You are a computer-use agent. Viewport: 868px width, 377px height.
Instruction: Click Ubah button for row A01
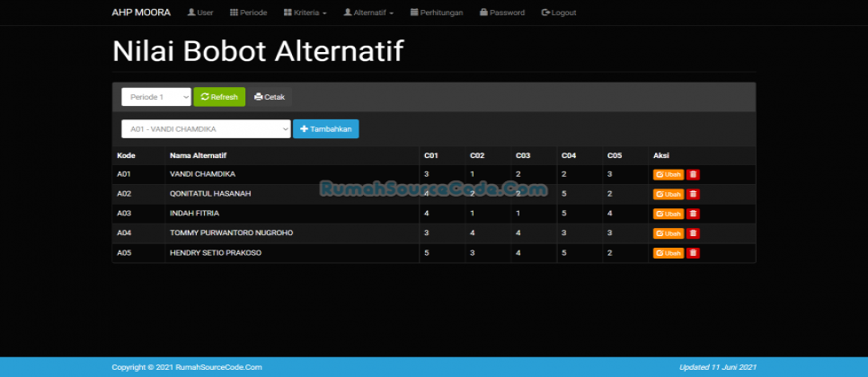(x=669, y=174)
